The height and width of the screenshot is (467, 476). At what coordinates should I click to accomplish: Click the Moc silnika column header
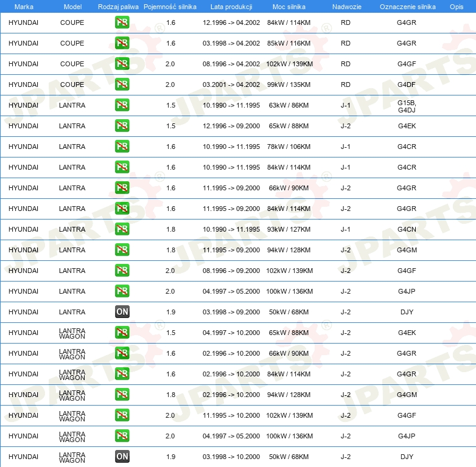point(289,7)
